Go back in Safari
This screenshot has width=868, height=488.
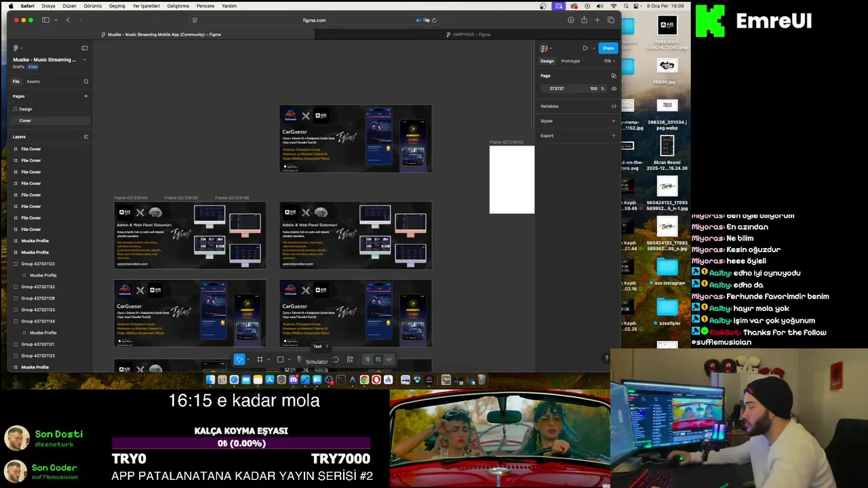tap(68, 20)
